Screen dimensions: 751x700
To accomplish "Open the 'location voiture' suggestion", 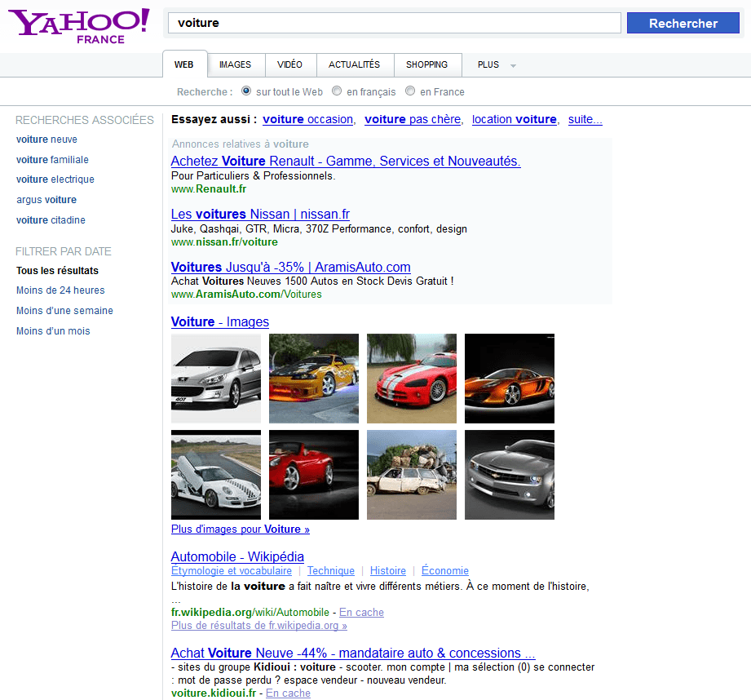I will click(515, 119).
